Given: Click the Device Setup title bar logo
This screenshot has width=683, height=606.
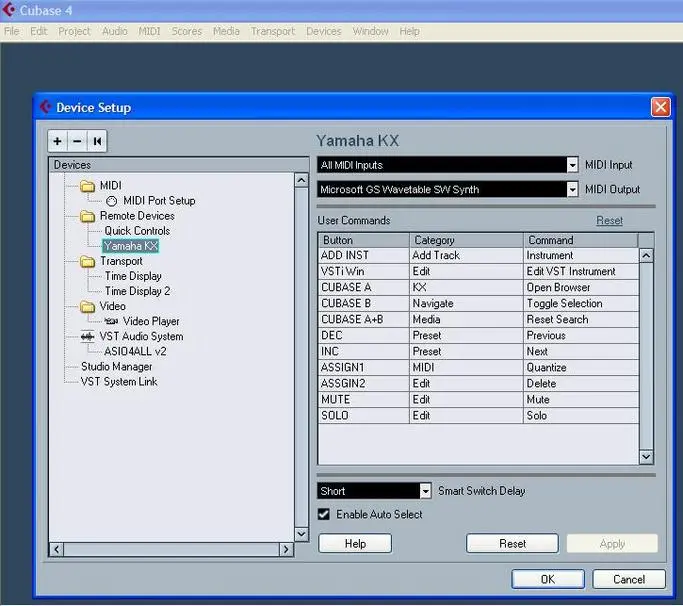Looking at the screenshot, I should 45,106.
